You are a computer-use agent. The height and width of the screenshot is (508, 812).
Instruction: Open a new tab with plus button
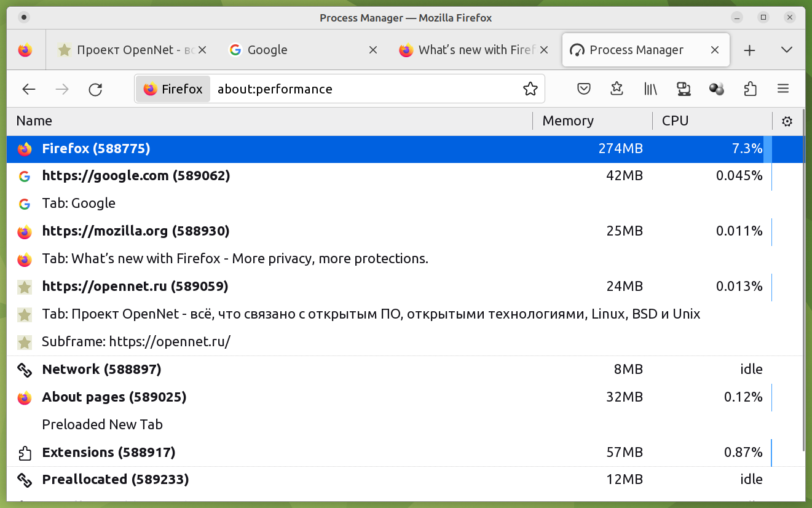pos(749,50)
